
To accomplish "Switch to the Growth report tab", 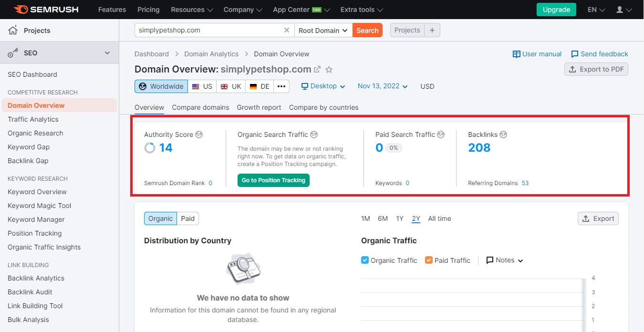I will coord(259,107).
